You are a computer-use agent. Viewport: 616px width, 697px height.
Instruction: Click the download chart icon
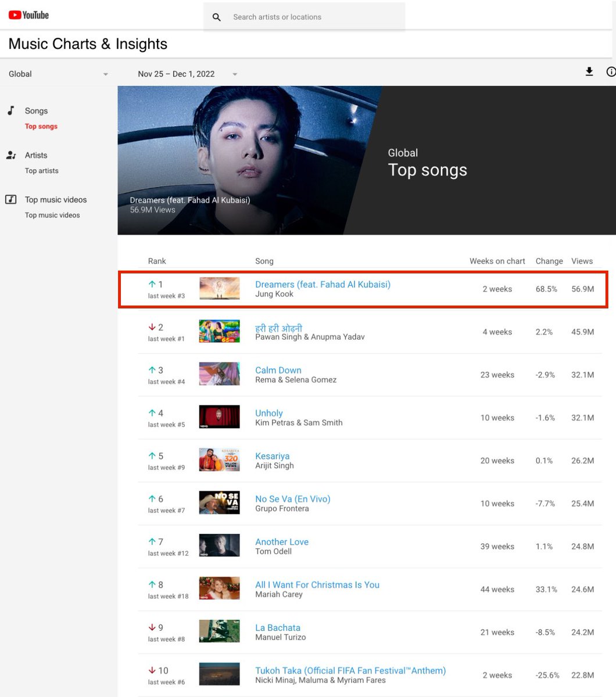589,72
